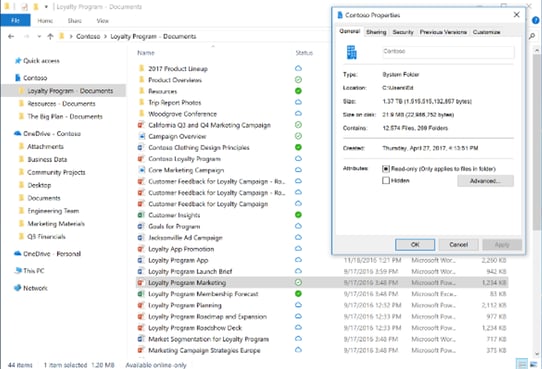542x369 pixels.
Task: Close the Contoso Properties dialog
Action: click(516, 15)
